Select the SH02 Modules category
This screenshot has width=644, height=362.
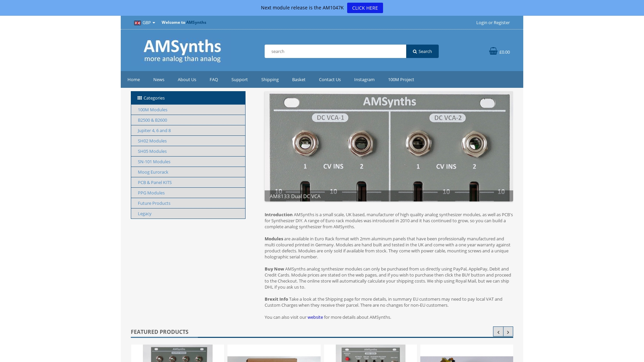(188, 141)
